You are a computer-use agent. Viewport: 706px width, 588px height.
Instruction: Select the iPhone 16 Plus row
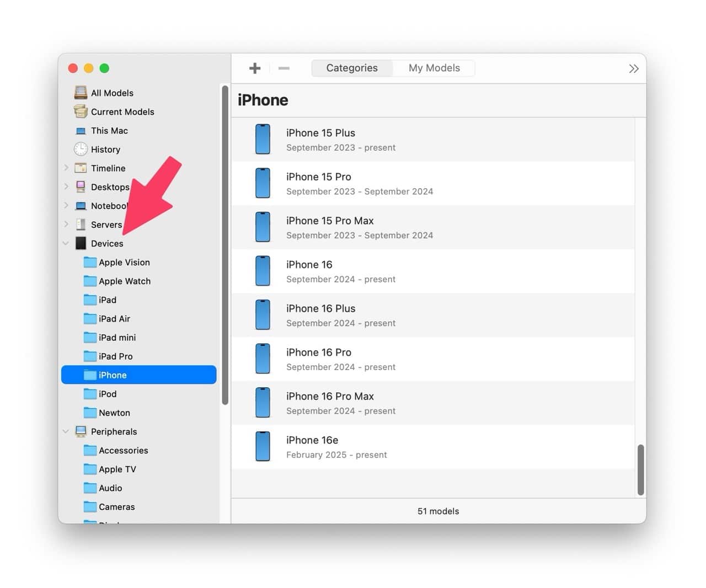(x=433, y=315)
